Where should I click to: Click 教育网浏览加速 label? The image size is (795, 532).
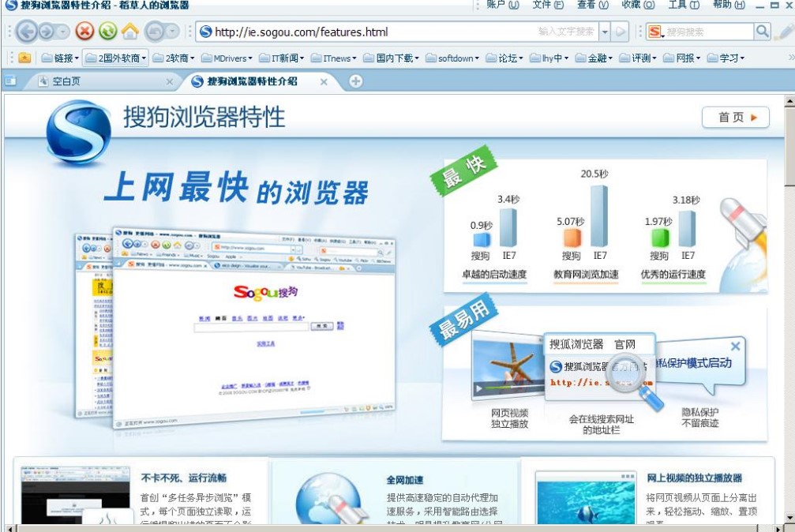586,275
